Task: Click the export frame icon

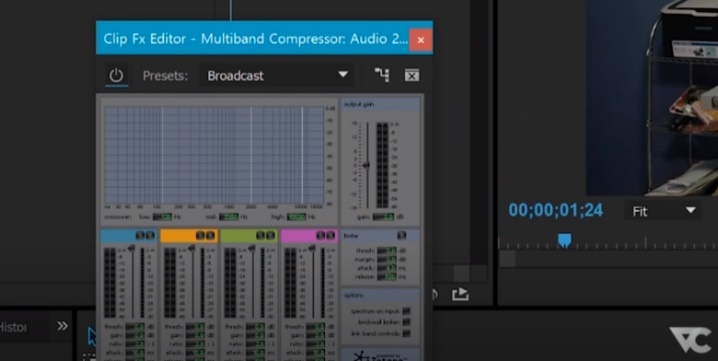Action: click(x=460, y=294)
